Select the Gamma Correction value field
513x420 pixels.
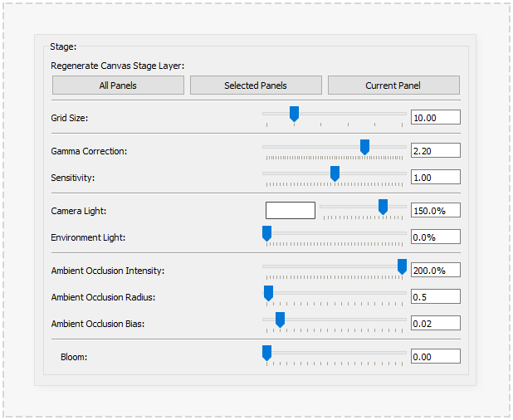coord(435,151)
